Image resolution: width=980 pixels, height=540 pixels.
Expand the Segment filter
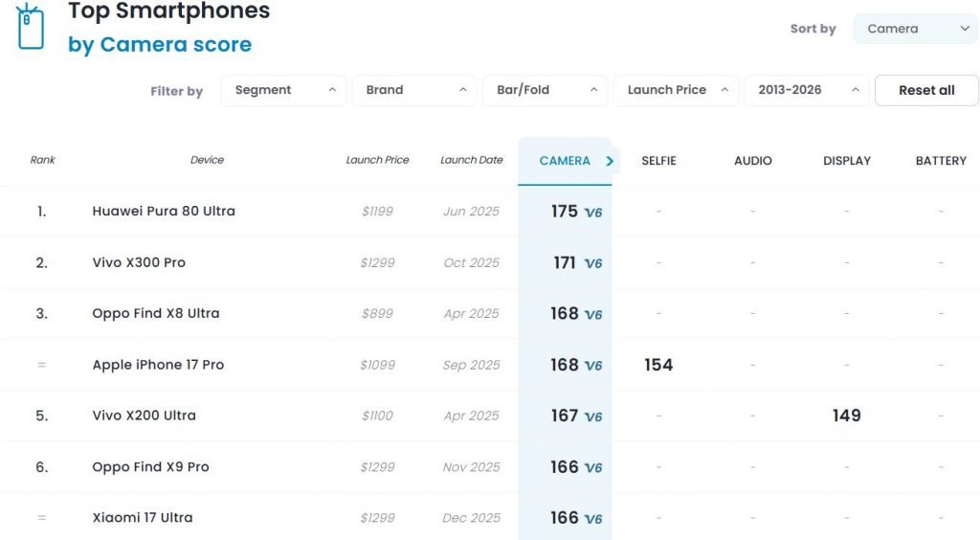point(283,90)
